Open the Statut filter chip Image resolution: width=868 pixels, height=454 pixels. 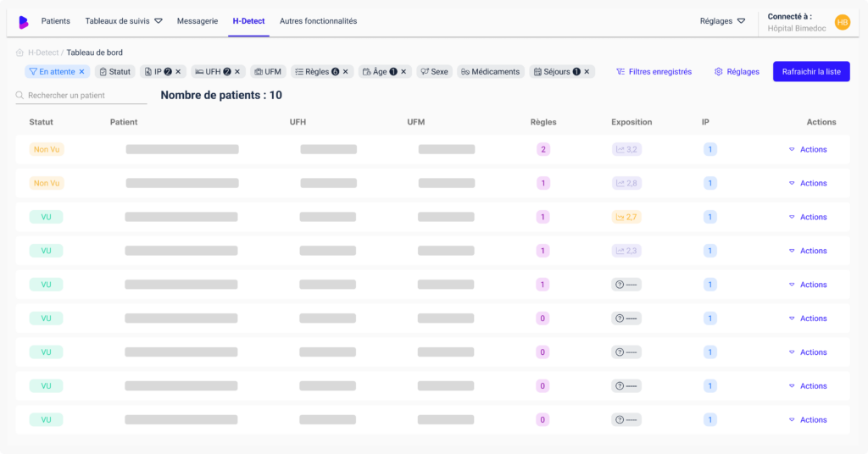click(x=115, y=72)
